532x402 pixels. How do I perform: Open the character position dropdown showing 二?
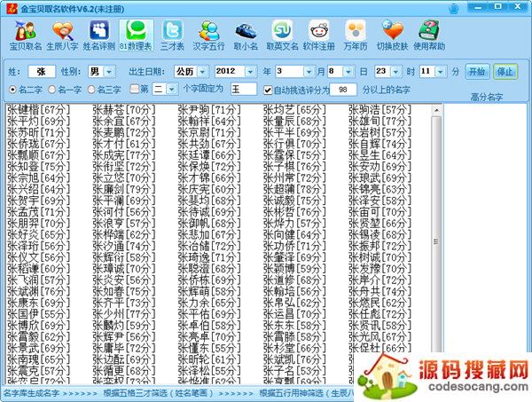[x=172, y=90]
